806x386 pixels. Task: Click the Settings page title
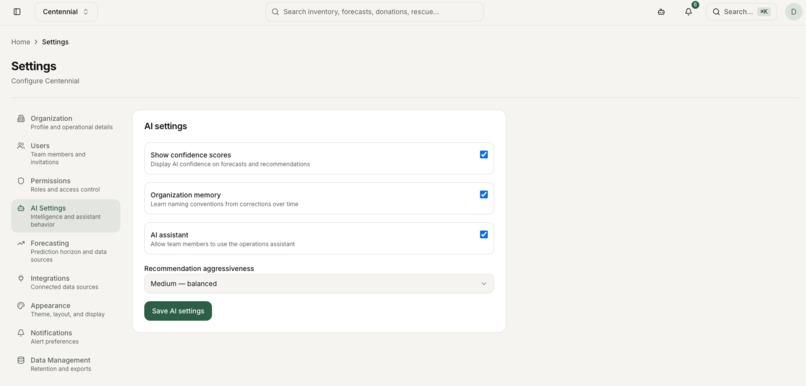click(x=34, y=66)
